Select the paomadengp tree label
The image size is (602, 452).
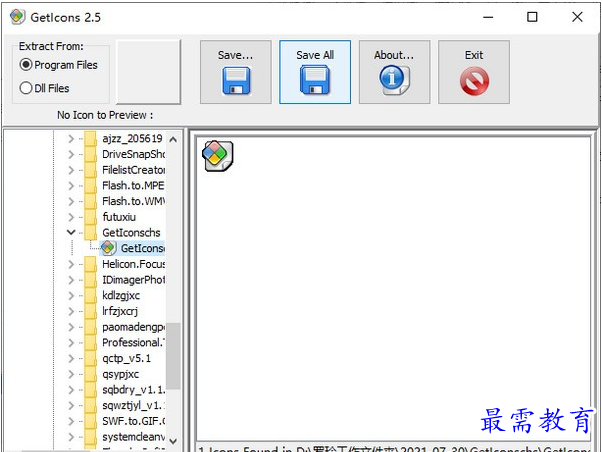point(134,327)
